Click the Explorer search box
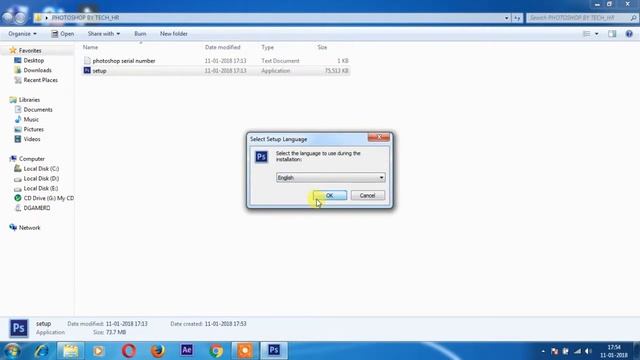640x360 pixels. point(582,18)
